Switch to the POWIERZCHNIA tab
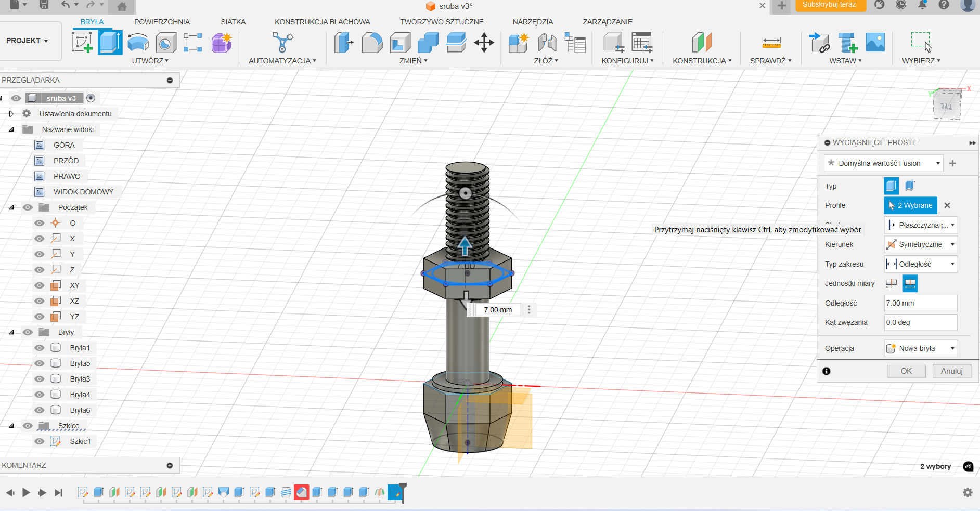This screenshot has height=511, width=980. coord(162,22)
